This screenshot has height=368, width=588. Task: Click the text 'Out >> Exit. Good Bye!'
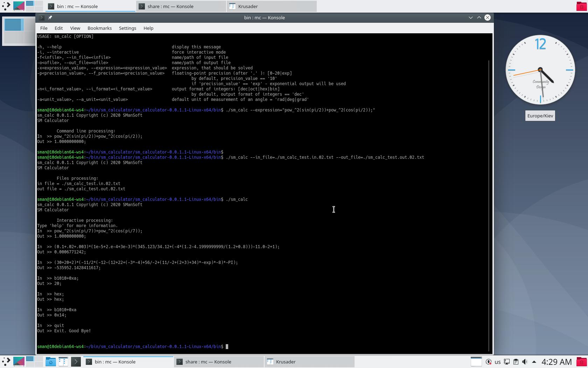[x=64, y=331]
